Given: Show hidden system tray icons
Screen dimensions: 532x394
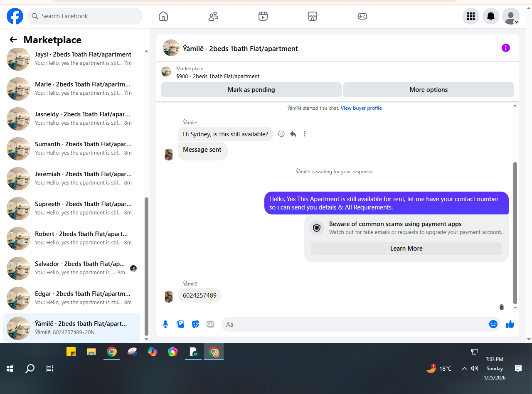Looking at the screenshot, I should pos(465,369).
